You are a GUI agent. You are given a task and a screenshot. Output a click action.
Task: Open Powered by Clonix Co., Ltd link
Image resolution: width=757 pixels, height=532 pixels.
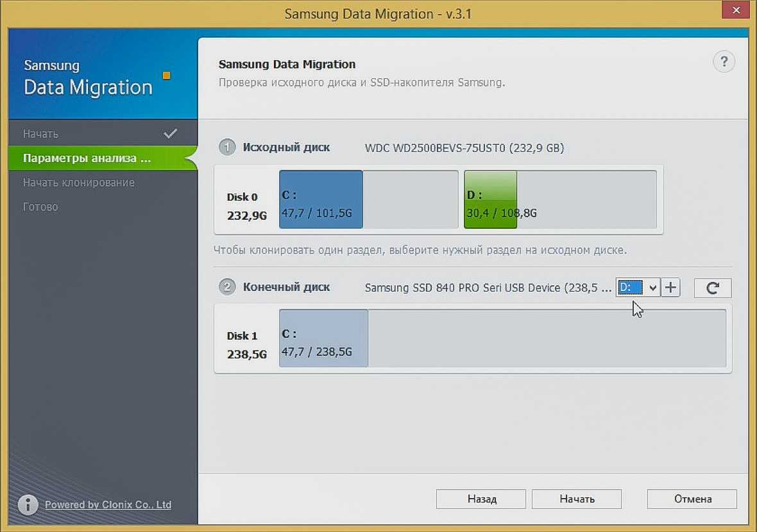pyautogui.click(x=108, y=504)
